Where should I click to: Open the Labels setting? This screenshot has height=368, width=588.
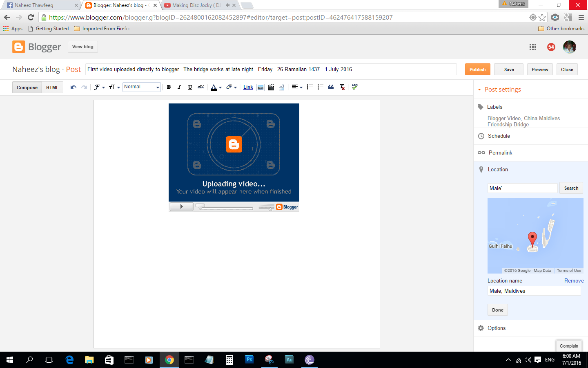pyautogui.click(x=494, y=107)
